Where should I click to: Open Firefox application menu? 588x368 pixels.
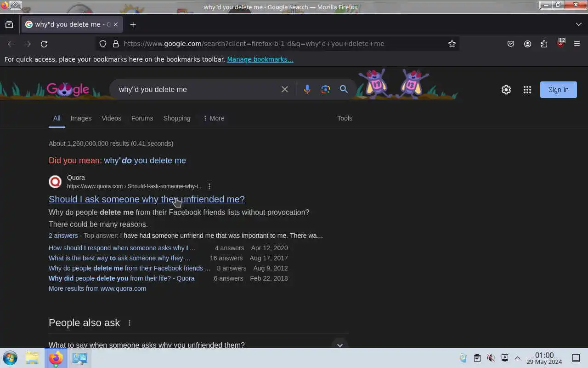click(577, 44)
